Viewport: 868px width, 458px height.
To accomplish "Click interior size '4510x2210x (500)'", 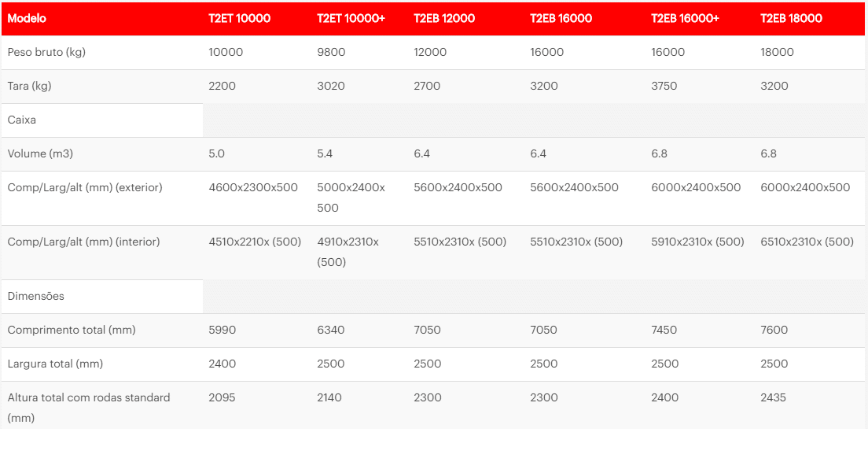I will pos(255,242).
